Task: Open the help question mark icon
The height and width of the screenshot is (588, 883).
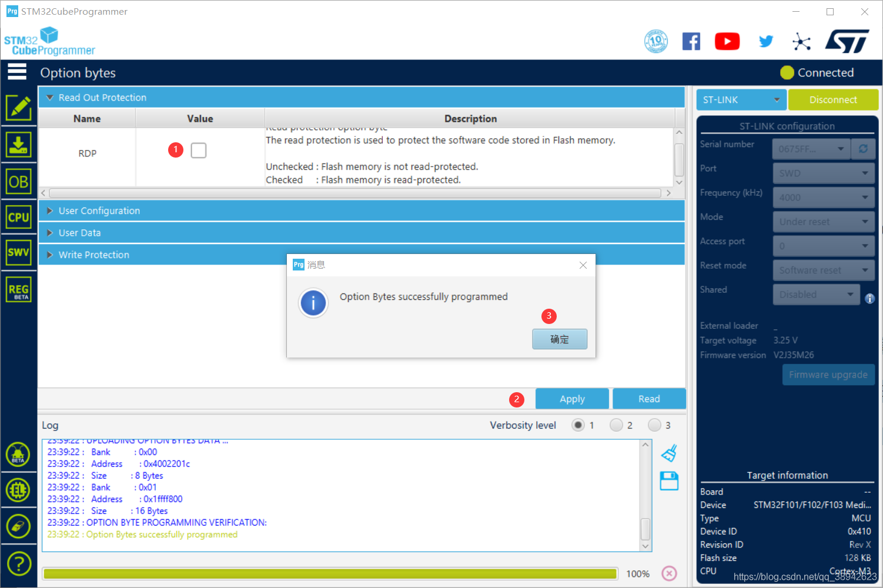Action: click(x=19, y=563)
